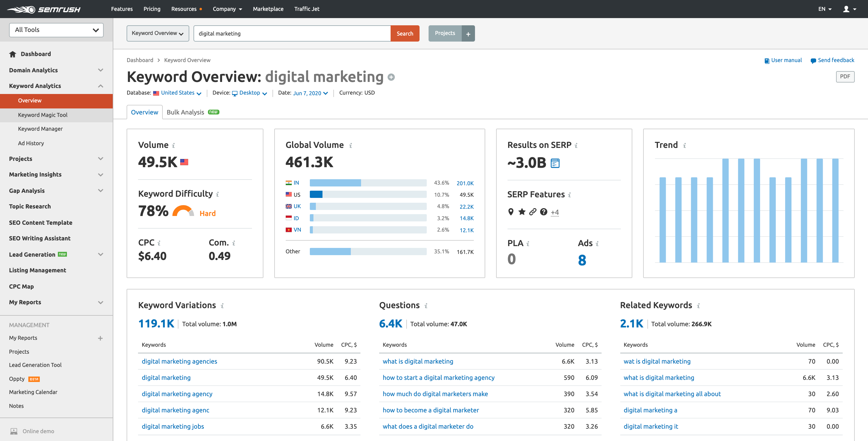
Task: Open the All Tools dropdown
Action: click(56, 30)
